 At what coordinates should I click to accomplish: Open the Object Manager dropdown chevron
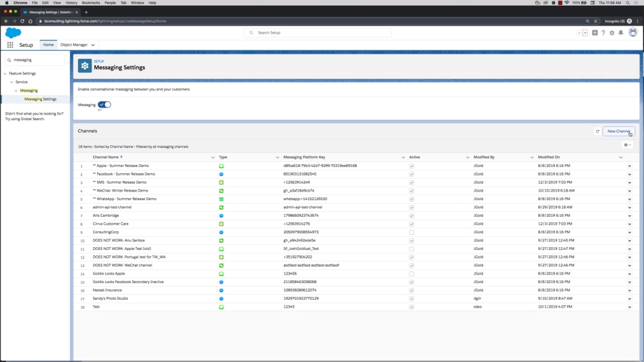click(x=93, y=45)
